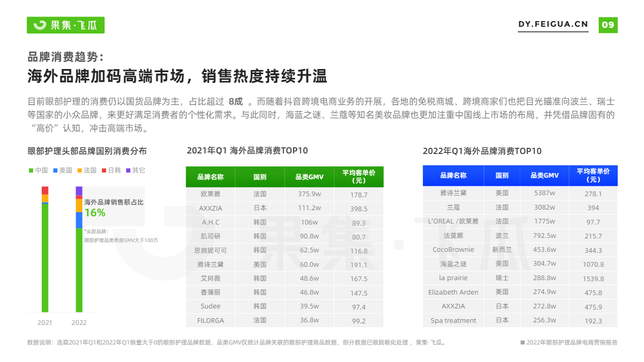Image resolution: width=644 pixels, height=362 pixels.
Task: Select the 思婉妮可可 brand cell
Action: pyautogui.click(x=210, y=250)
